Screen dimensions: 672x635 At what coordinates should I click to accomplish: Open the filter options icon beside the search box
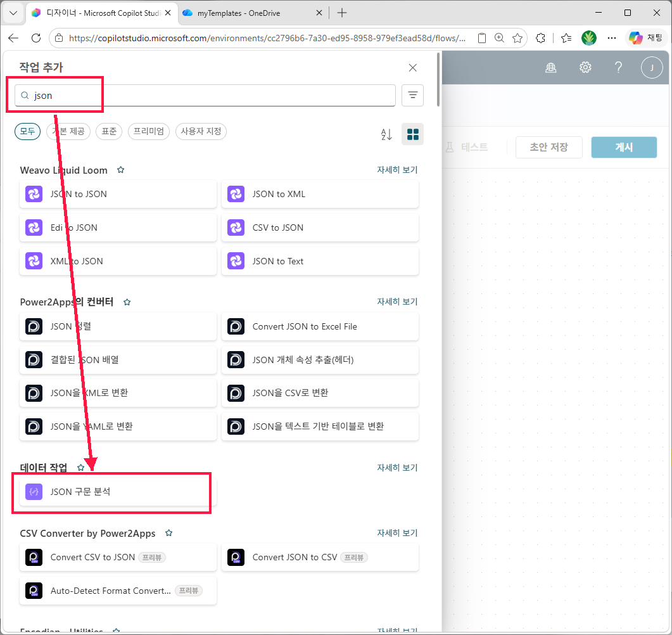(412, 95)
